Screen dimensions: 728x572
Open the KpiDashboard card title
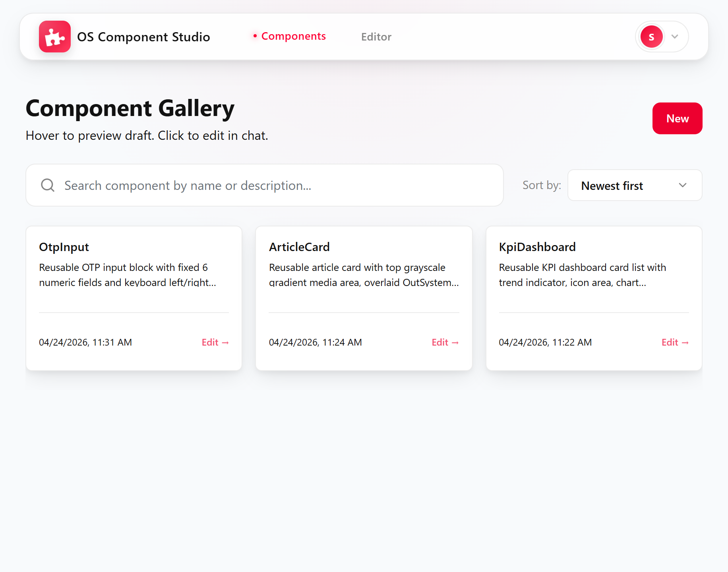click(x=537, y=247)
